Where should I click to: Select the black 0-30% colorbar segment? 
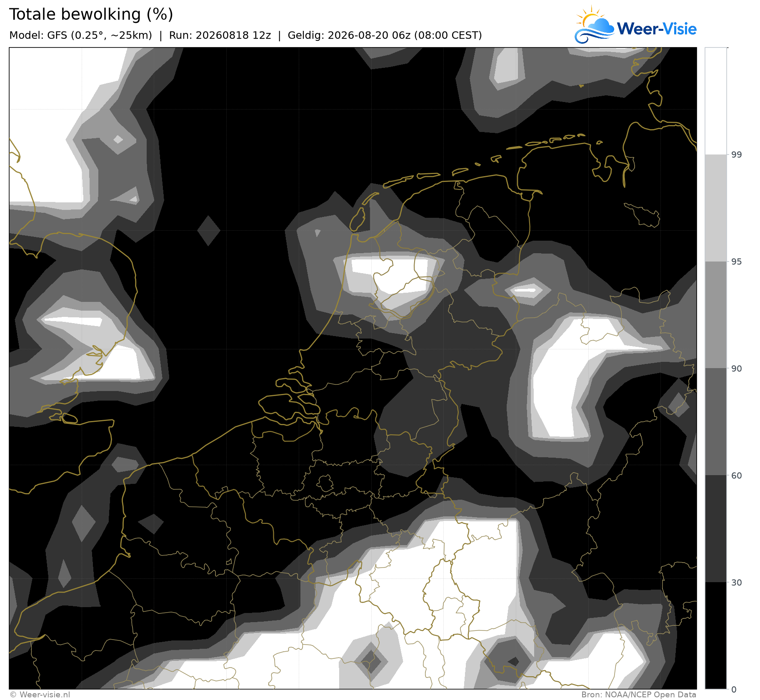716,635
